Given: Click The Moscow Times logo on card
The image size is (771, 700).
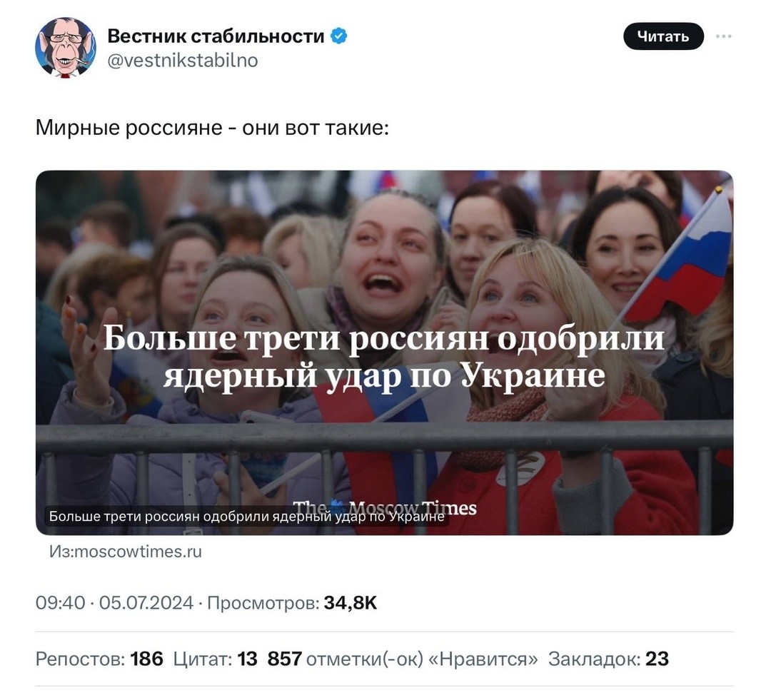Looking at the screenshot, I should tap(385, 507).
